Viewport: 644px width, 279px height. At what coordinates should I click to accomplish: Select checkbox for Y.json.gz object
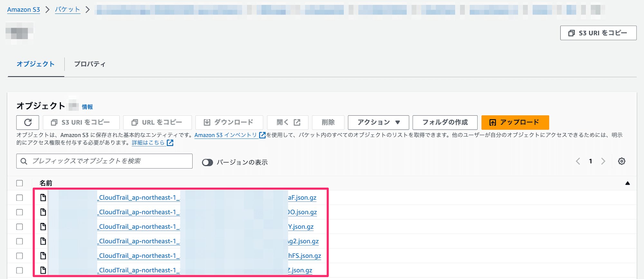click(20, 226)
